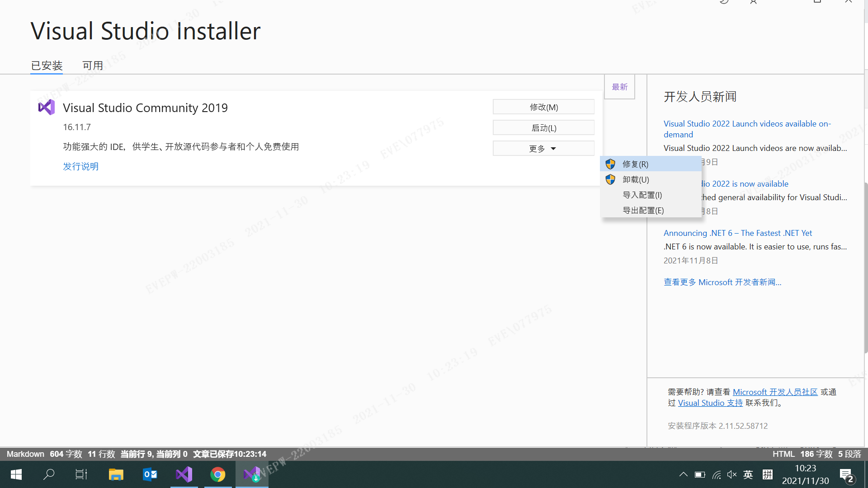Toggle the muted volume tray icon
This screenshot has width=868, height=488.
pos(731,474)
